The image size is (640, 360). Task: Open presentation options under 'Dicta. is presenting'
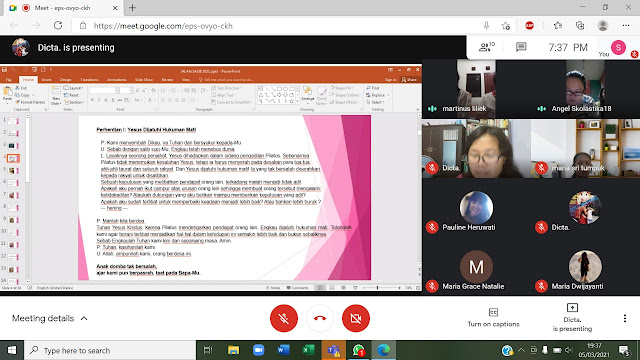[572, 318]
